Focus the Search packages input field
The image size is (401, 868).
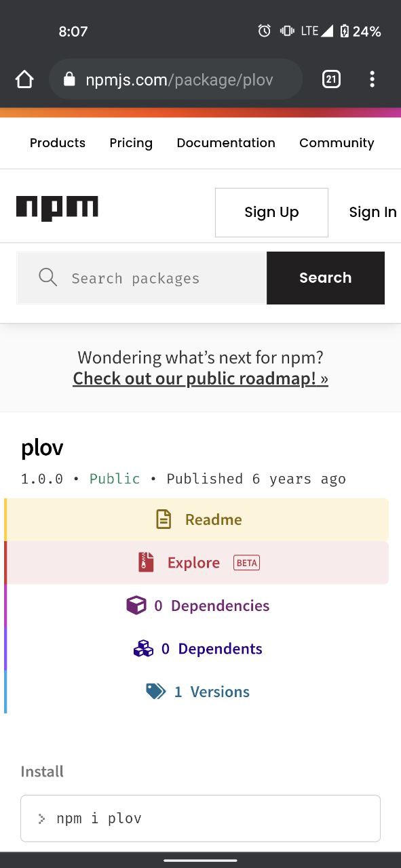[142, 278]
